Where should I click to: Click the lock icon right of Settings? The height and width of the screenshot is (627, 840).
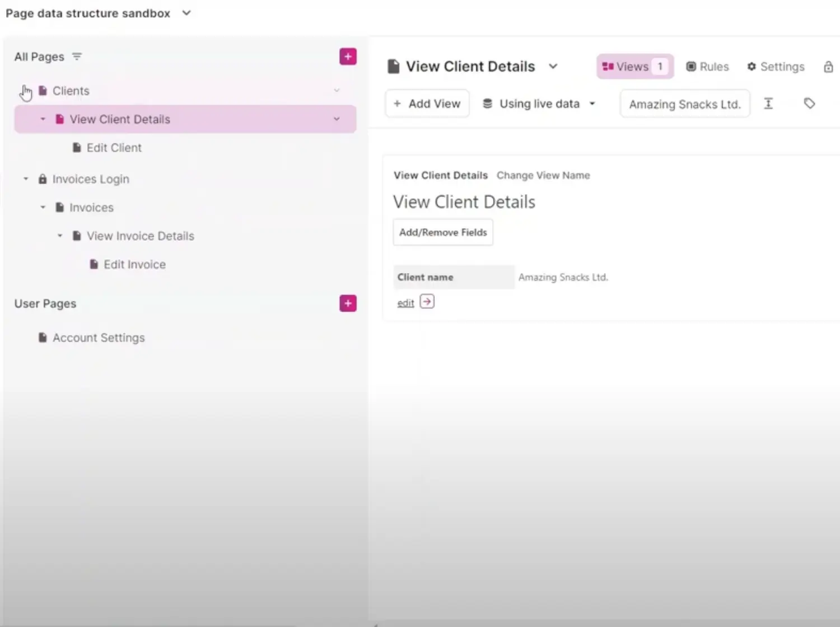click(x=828, y=67)
